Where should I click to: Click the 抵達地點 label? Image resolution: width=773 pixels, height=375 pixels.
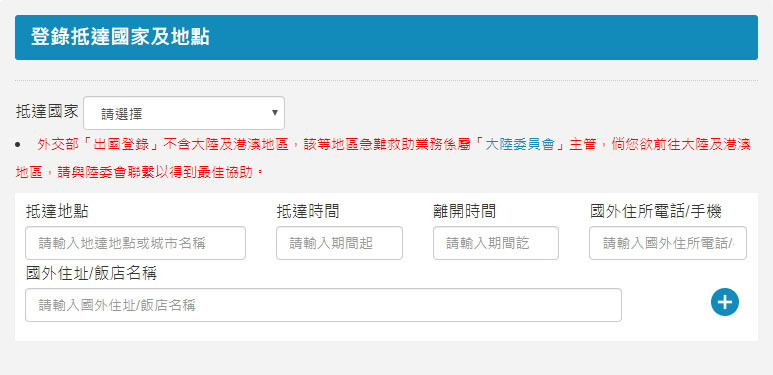57,211
